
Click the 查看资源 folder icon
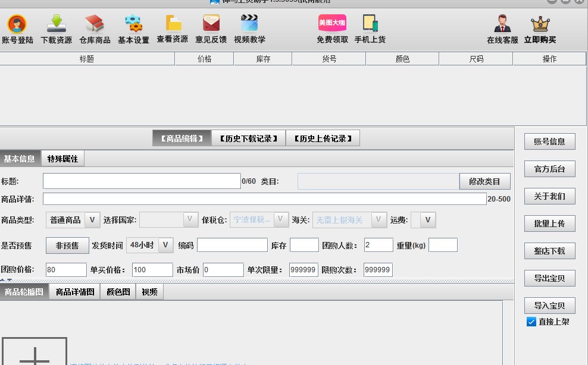[173, 25]
